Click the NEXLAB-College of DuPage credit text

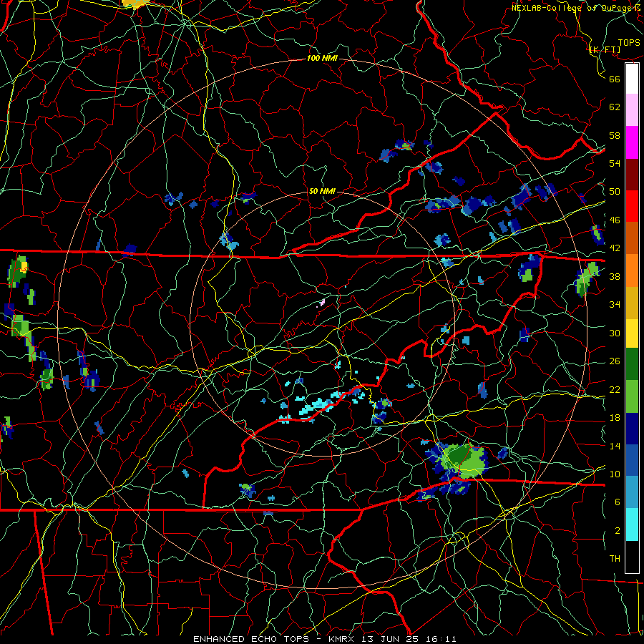(577, 7)
